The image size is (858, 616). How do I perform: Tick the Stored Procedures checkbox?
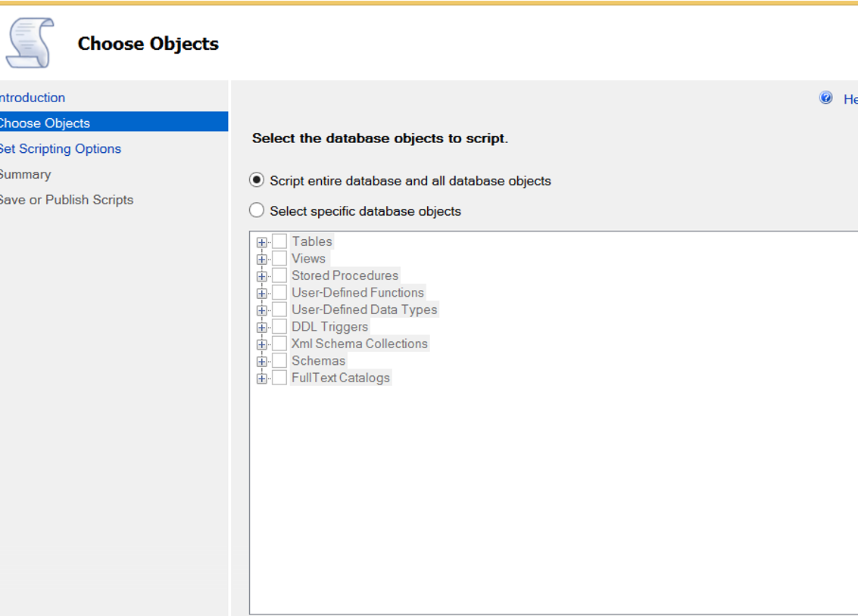point(279,275)
